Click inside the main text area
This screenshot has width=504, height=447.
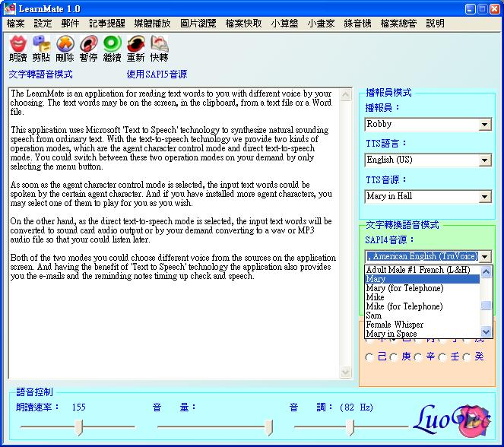click(173, 233)
